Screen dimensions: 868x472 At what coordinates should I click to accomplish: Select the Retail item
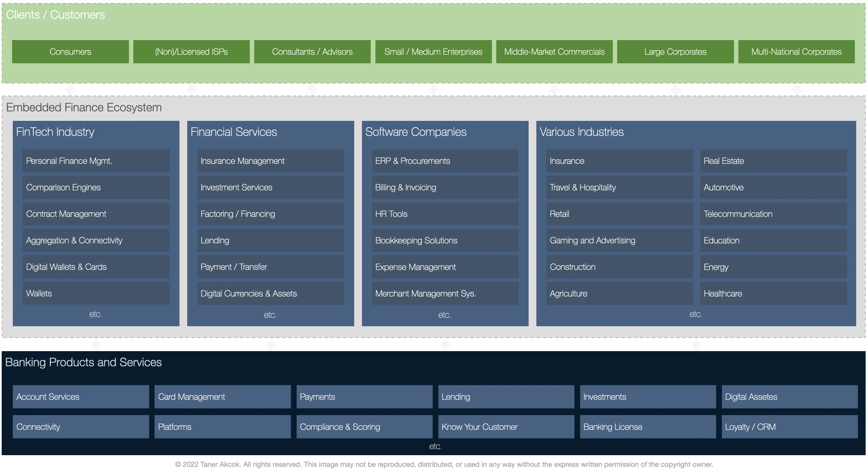[x=620, y=214]
